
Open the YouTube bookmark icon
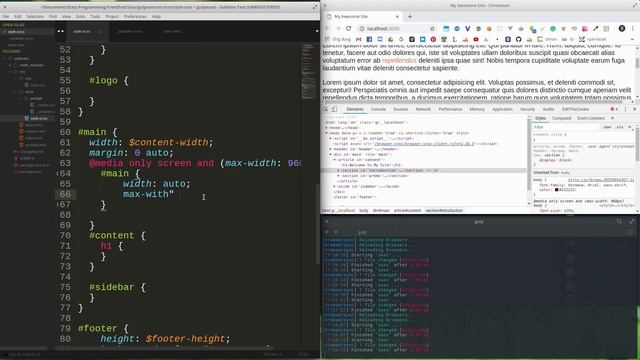point(476,40)
